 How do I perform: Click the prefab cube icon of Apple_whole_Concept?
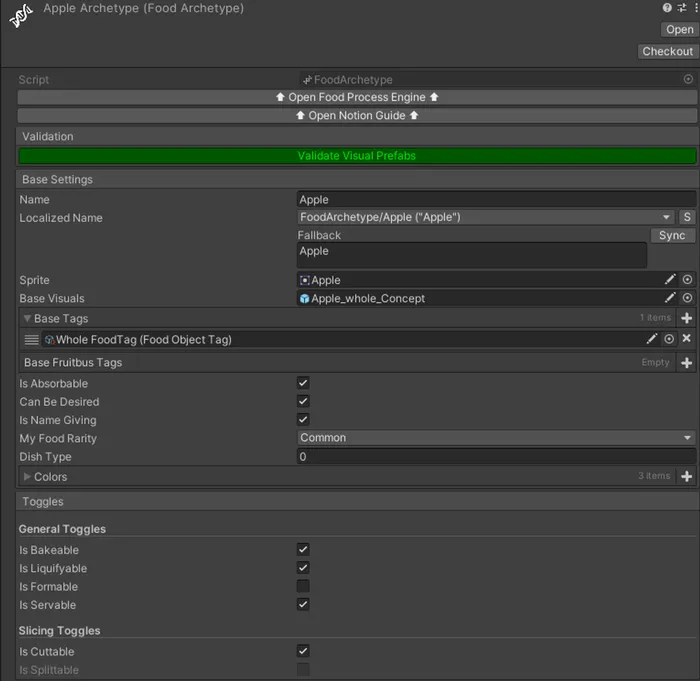coord(304,299)
